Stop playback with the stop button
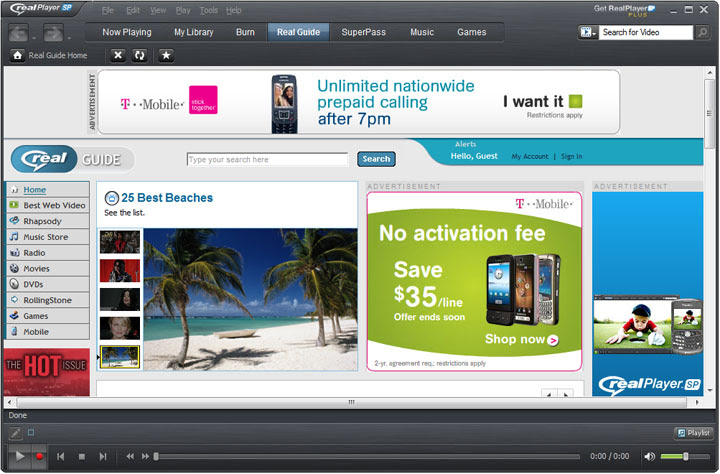Screen dimensions: 720x474 click(x=82, y=457)
